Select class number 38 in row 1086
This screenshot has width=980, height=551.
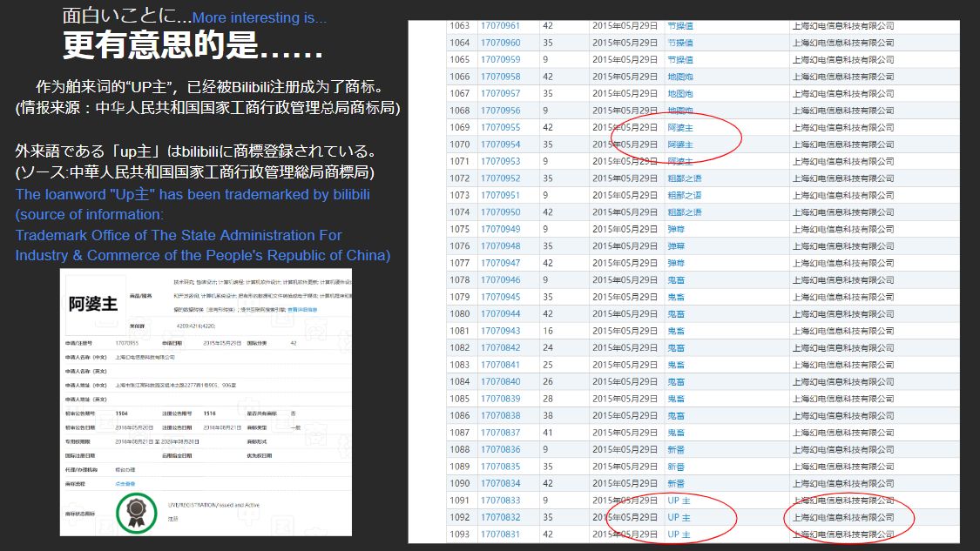(548, 415)
